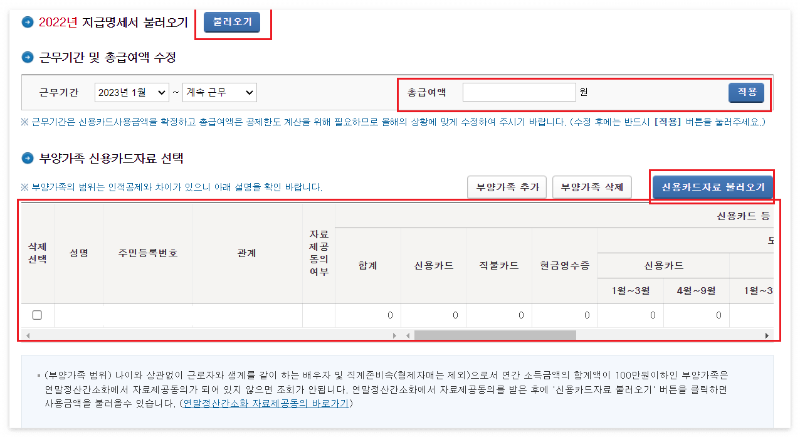Click the 주민등록번호 column header
800x437 pixels.
[148, 253]
